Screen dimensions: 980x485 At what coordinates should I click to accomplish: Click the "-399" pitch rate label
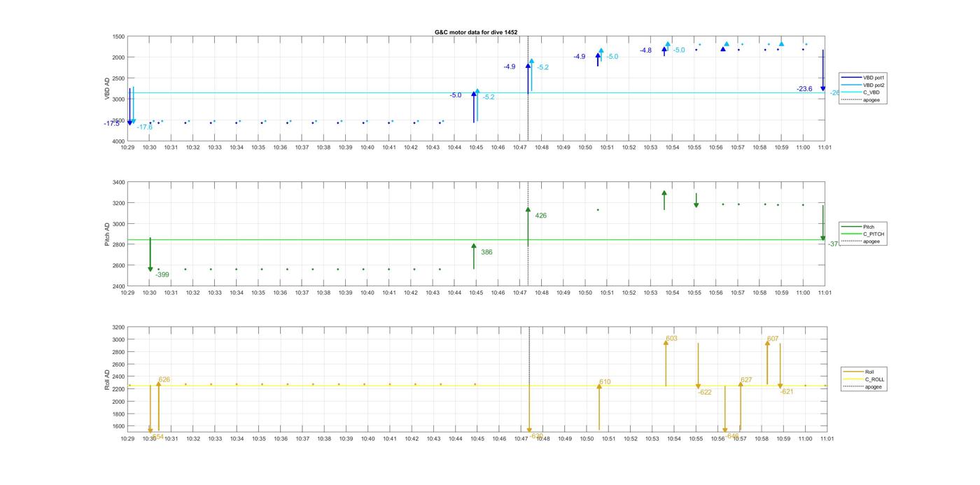coord(162,275)
